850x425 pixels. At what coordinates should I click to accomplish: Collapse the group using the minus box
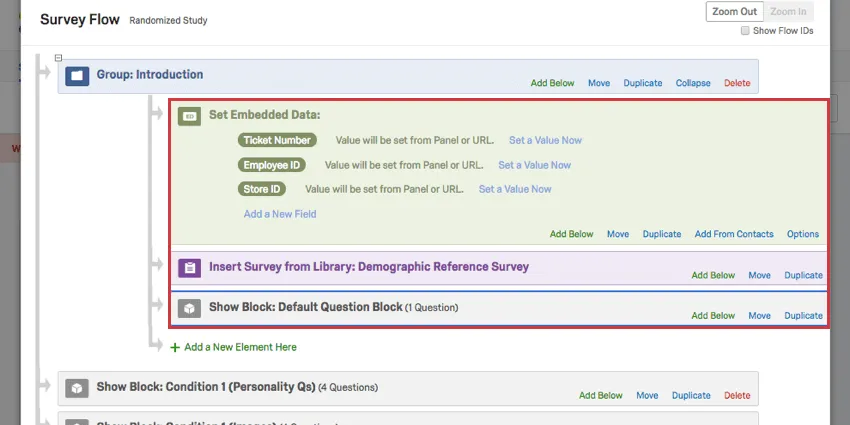pyautogui.click(x=59, y=58)
